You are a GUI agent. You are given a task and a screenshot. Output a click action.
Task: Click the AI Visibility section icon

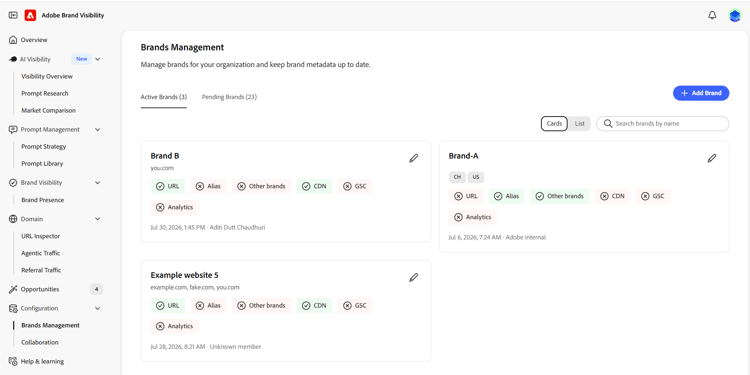point(13,59)
